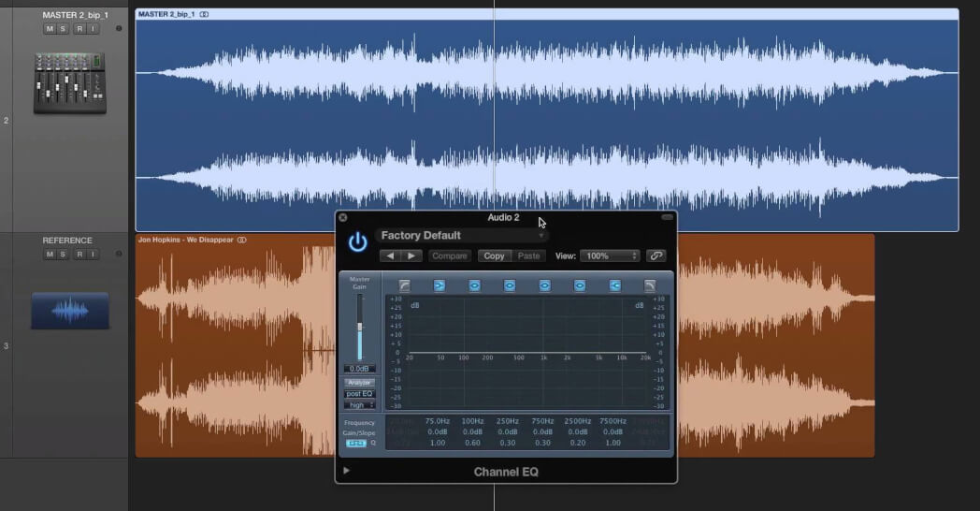Viewport: 980px width, 511px height.
Task: Click the Master Gain slider handle
Action: click(359, 328)
